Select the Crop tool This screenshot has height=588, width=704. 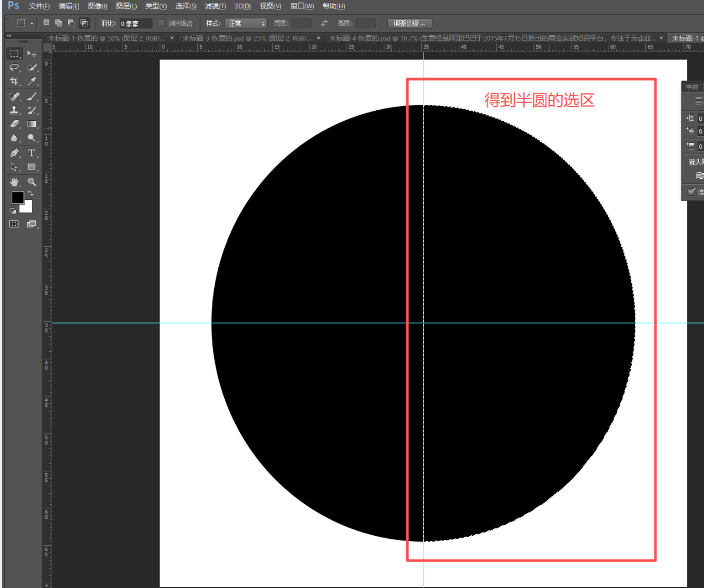tap(15, 81)
